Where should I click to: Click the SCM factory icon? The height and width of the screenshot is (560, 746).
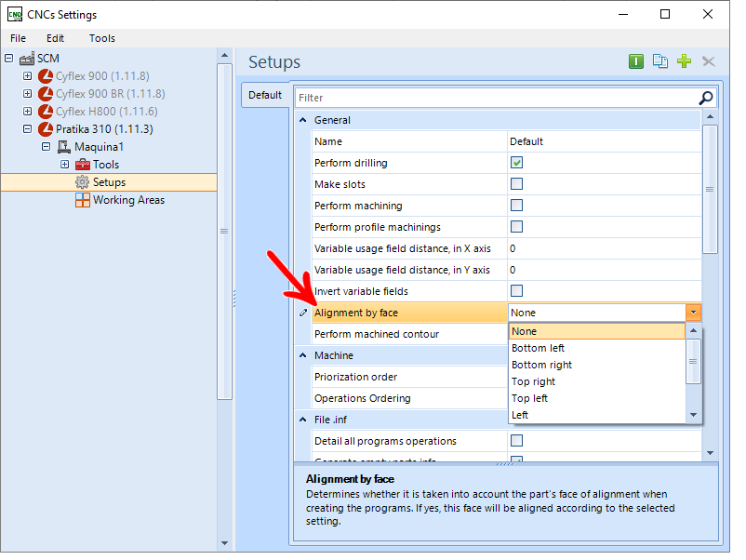[x=27, y=59]
